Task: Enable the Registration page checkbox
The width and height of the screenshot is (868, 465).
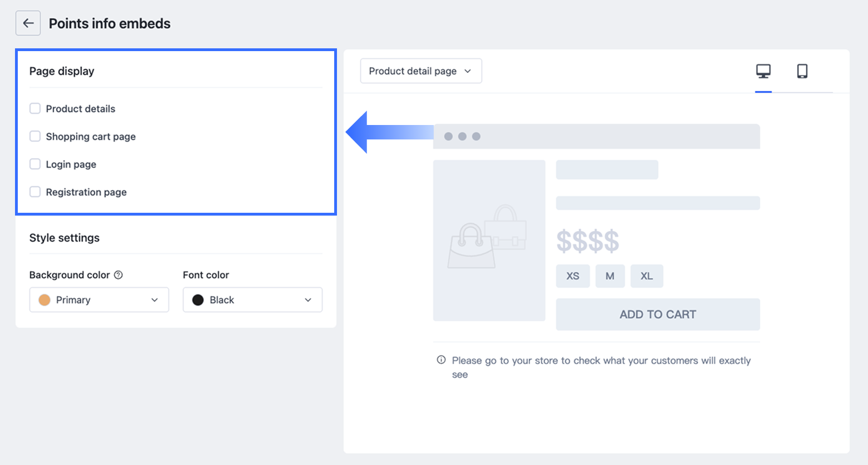Action: click(x=35, y=192)
